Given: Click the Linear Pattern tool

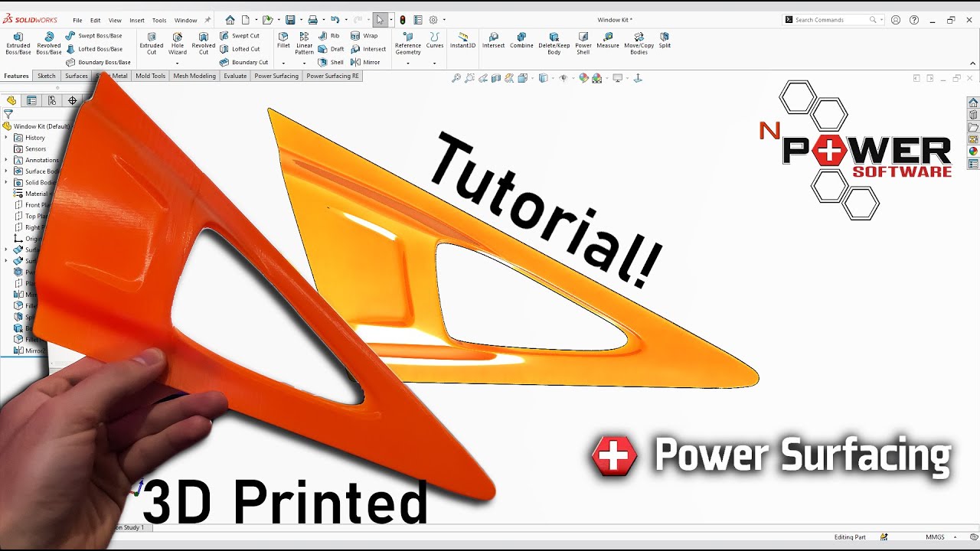Looking at the screenshot, I should pyautogui.click(x=305, y=44).
